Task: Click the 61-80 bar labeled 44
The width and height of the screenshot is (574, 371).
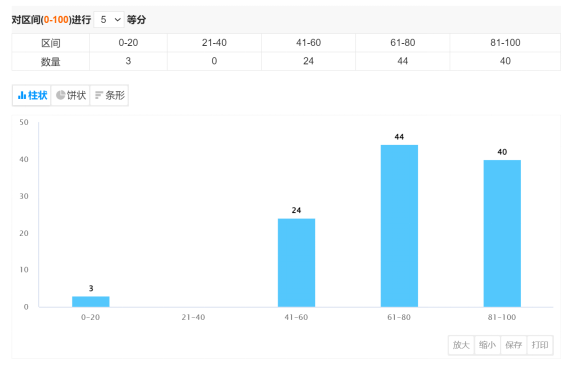Action: click(399, 226)
